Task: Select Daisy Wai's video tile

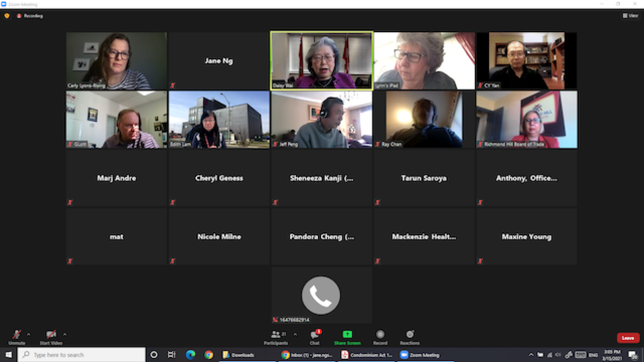Action: coord(322,60)
